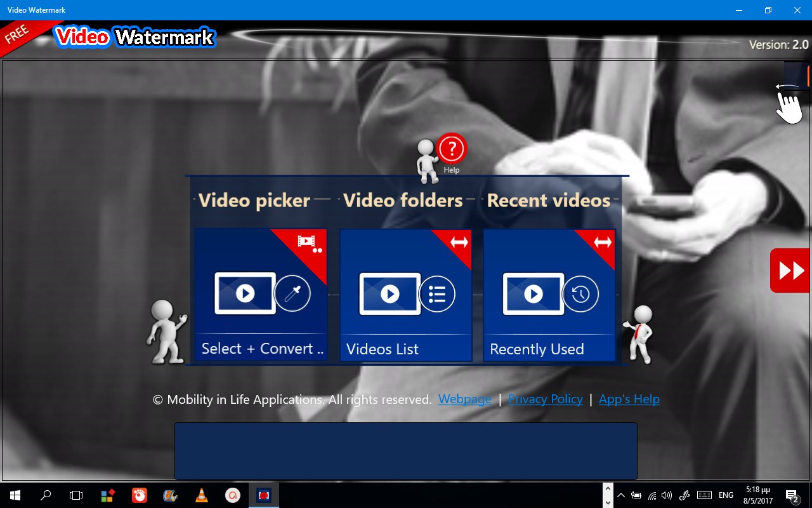Click the video play icon in Recently Used
This screenshot has width=812, height=508.
pyautogui.click(x=533, y=294)
